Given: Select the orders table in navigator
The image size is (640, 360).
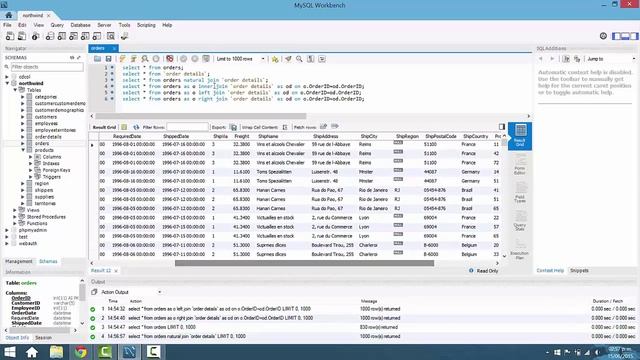Looking at the screenshot, I should click(42, 144).
